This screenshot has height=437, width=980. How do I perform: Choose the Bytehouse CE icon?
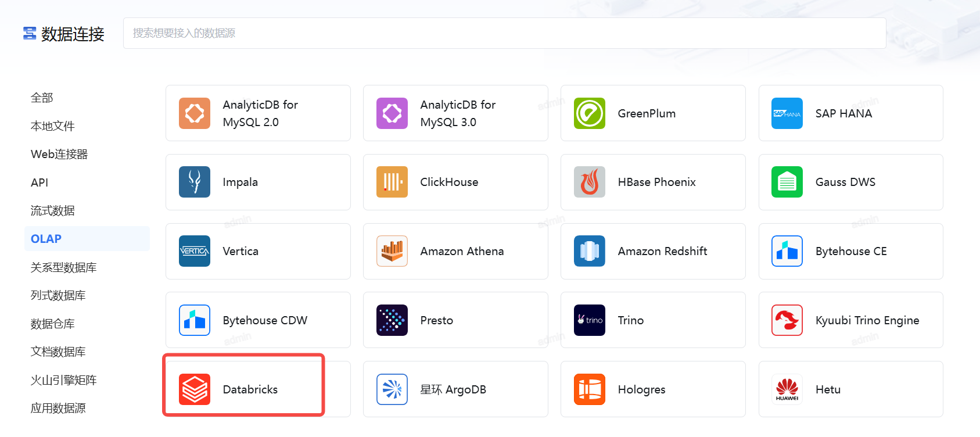[x=787, y=251]
